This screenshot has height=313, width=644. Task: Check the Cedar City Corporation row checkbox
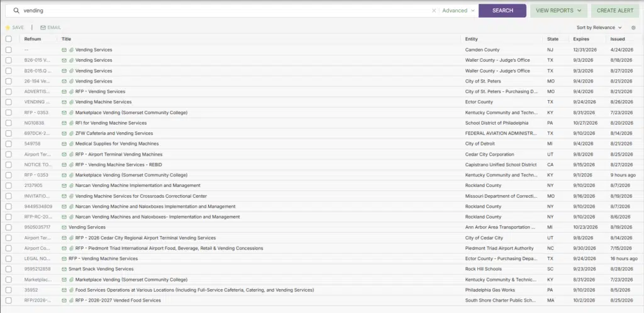coord(9,154)
